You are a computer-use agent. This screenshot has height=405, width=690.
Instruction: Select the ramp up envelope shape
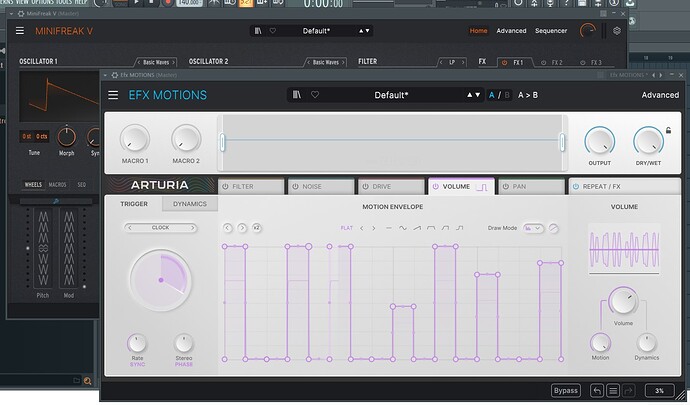tap(417, 228)
